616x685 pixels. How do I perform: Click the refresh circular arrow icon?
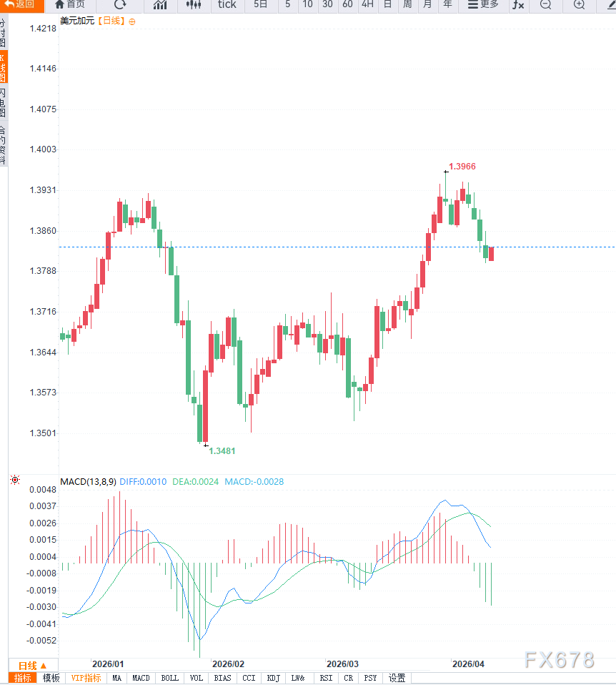tap(120, 4)
